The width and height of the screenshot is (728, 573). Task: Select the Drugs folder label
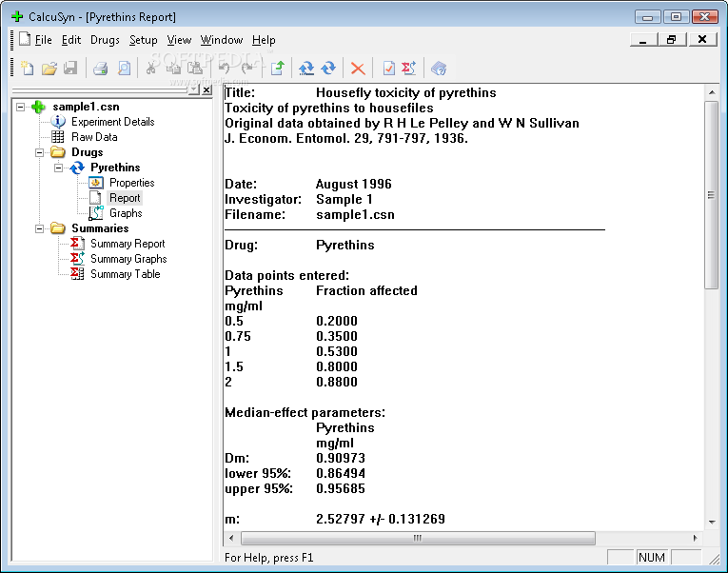[88, 152]
